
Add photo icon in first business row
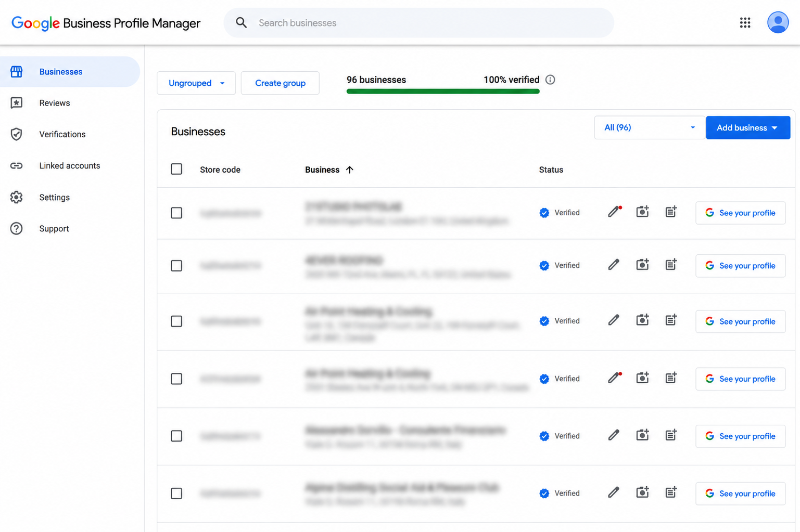(x=642, y=212)
